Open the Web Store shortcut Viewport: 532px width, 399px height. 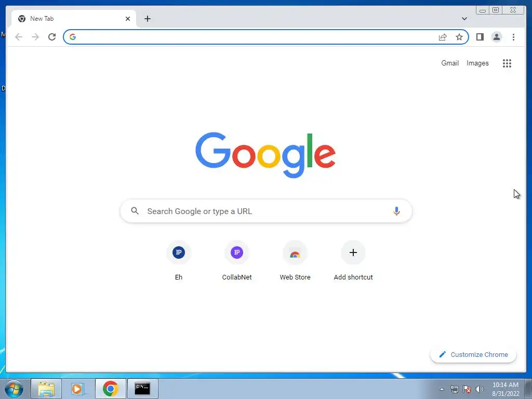(295, 261)
